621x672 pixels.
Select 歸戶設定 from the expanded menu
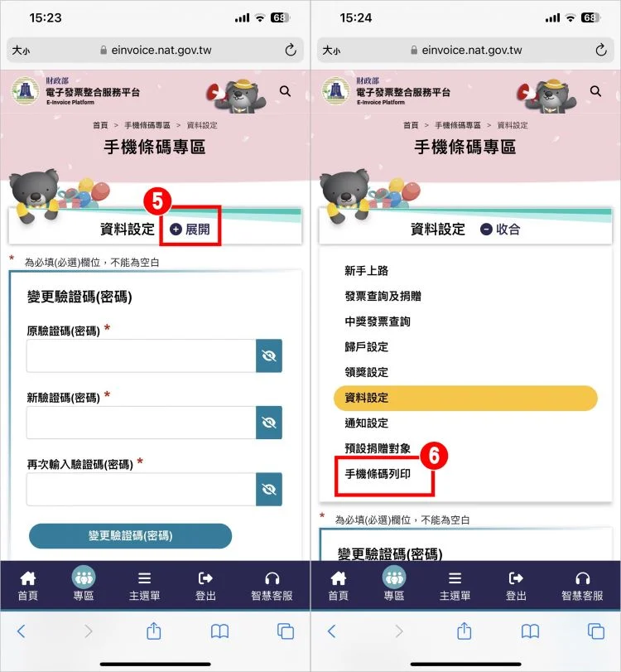click(367, 346)
